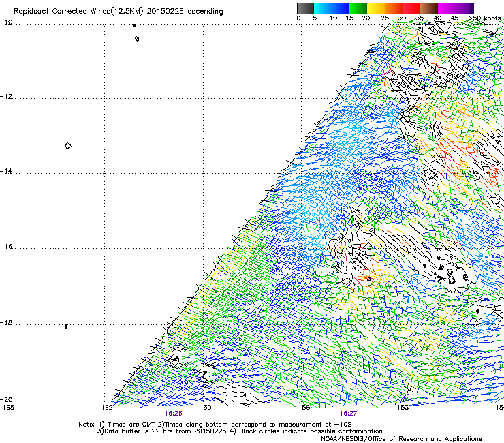Screen dimensions: 504x443
Task: Select the '20' legend value
Action: [366, 18]
